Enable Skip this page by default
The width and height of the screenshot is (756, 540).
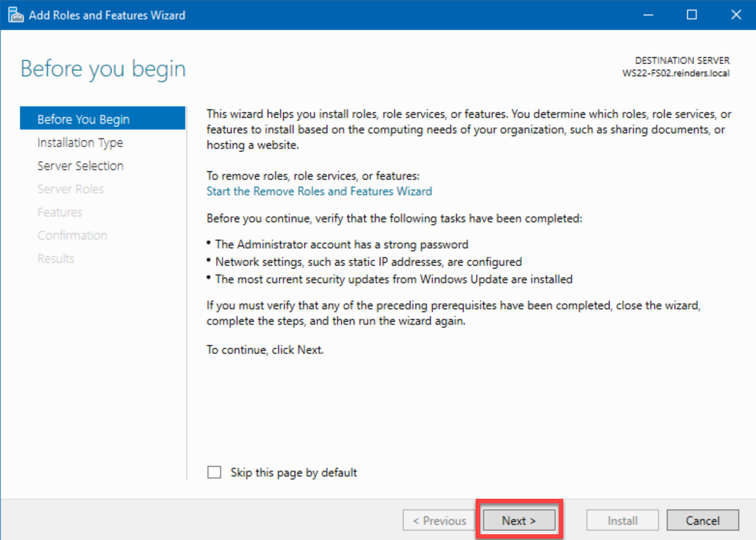coord(214,472)
